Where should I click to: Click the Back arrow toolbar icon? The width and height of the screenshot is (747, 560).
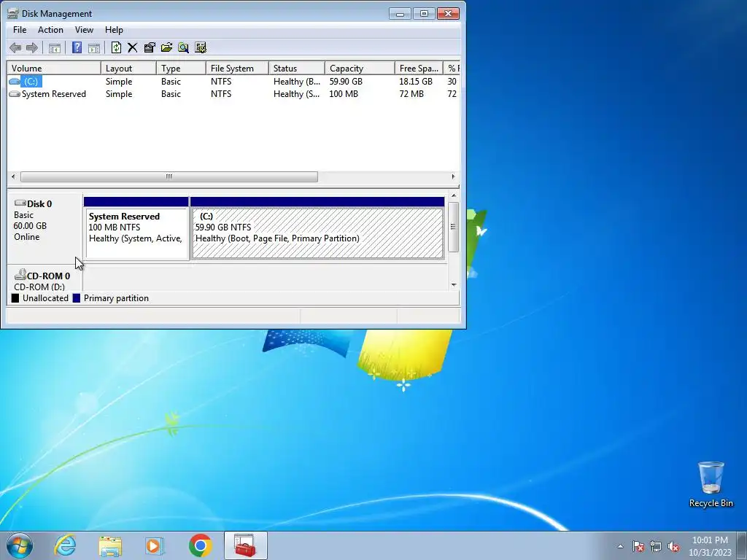point(15,47)
